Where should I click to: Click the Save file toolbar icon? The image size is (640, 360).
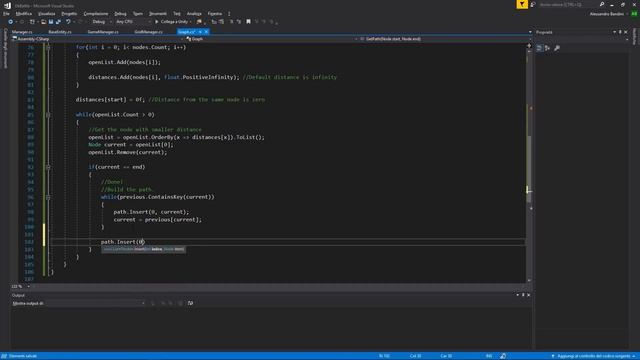click(51, 22)
